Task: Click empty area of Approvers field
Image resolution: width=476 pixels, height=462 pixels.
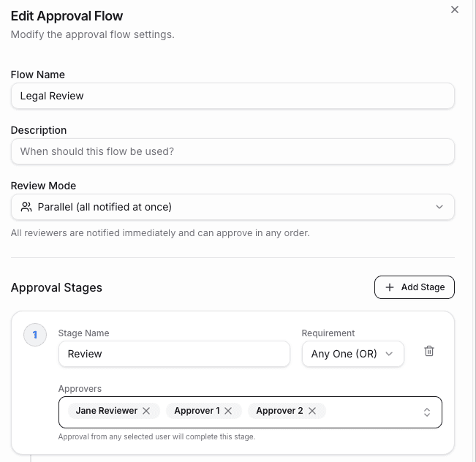Action: point(374,412)
